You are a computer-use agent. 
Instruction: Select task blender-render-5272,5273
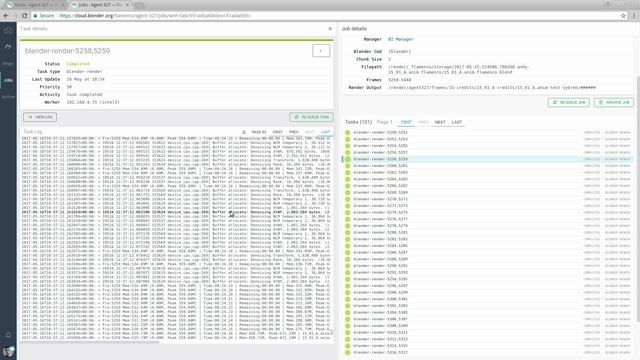(488, 206)
